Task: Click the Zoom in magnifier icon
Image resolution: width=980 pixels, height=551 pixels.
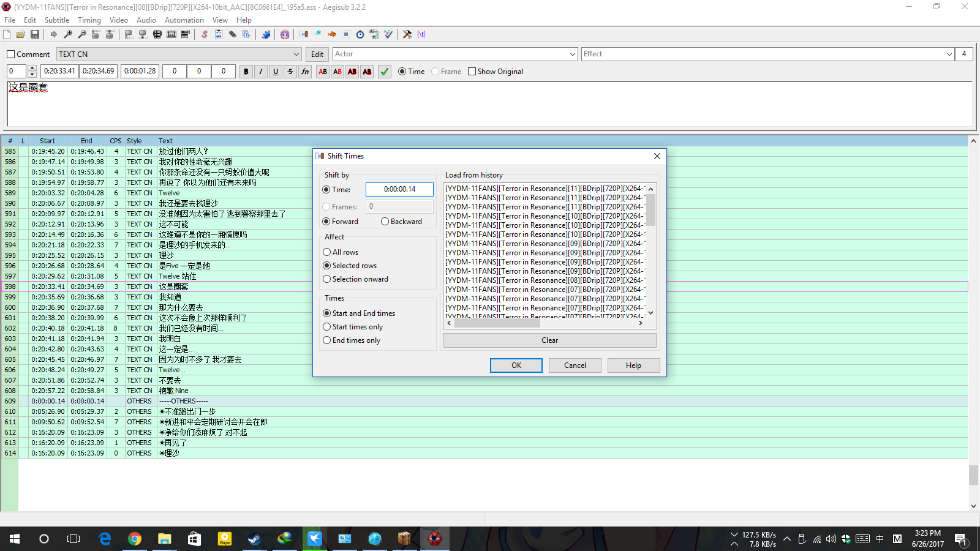Action: coord(68,34)
